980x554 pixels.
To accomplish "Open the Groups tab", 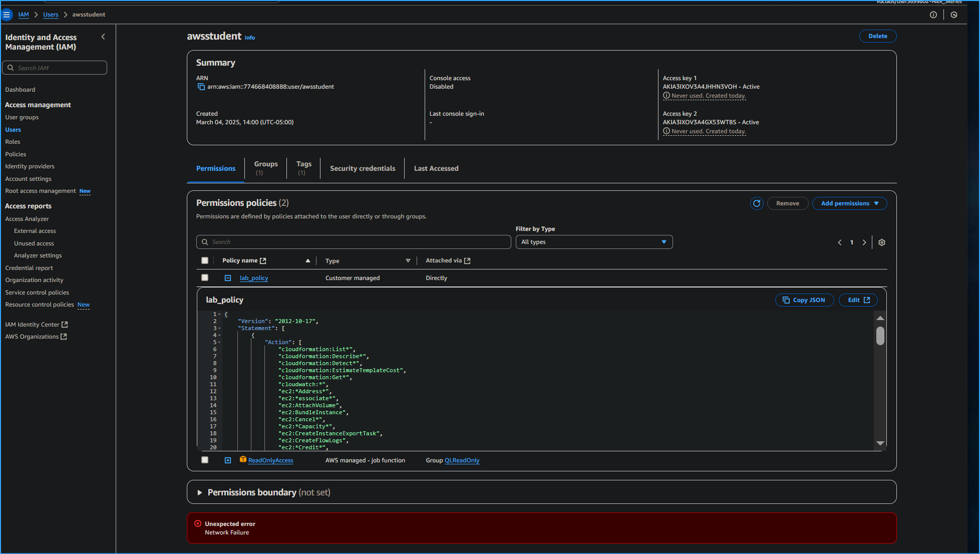I will pyautogui.click(x=266, y=167).
